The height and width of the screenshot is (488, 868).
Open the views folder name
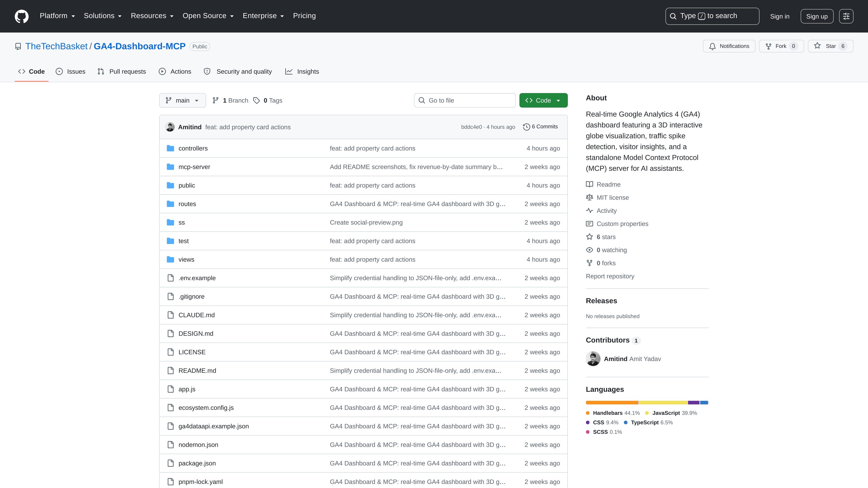point(186,259)
